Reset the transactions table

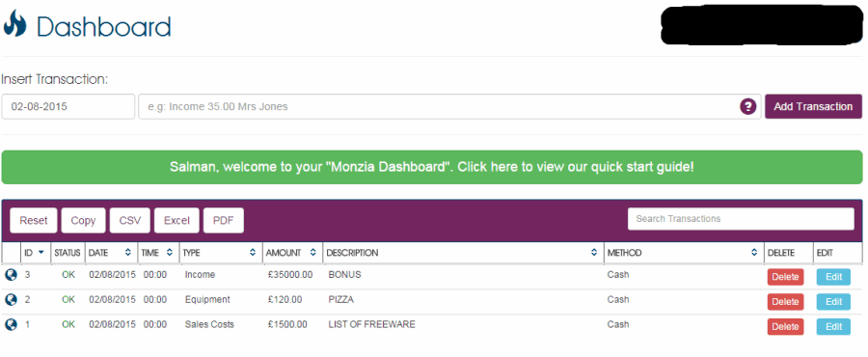click(34, 220)
